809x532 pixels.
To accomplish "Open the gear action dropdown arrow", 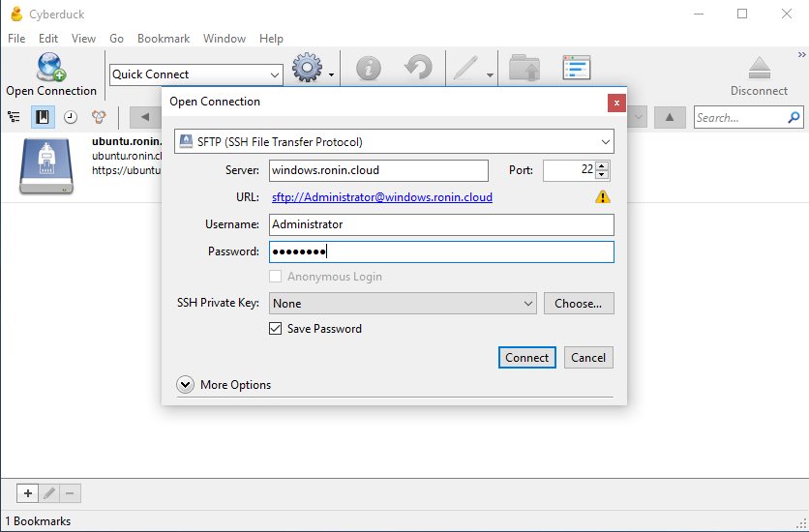I will (331, 75).
